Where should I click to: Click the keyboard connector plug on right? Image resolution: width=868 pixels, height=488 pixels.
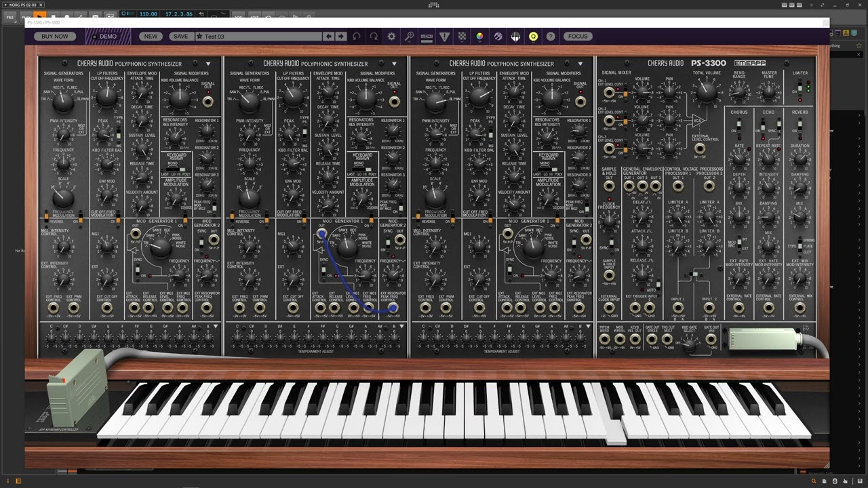tap(765, 338)
